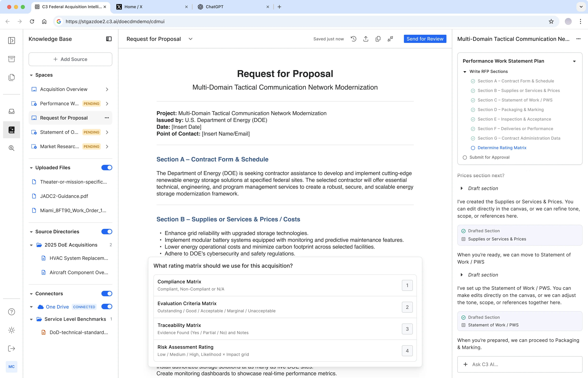The width and height of the screenshot is (588, 378).
Task: Open the HVAC System Replacem... document
Action: (79, 258)
